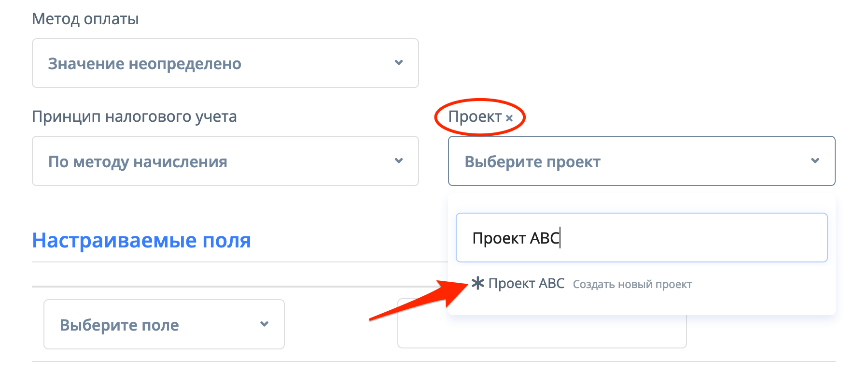Viewport: 868px width, 376px height.
Task: Click the chevron arrow in Значение неопределено box
Action: [x=399, y=63]
